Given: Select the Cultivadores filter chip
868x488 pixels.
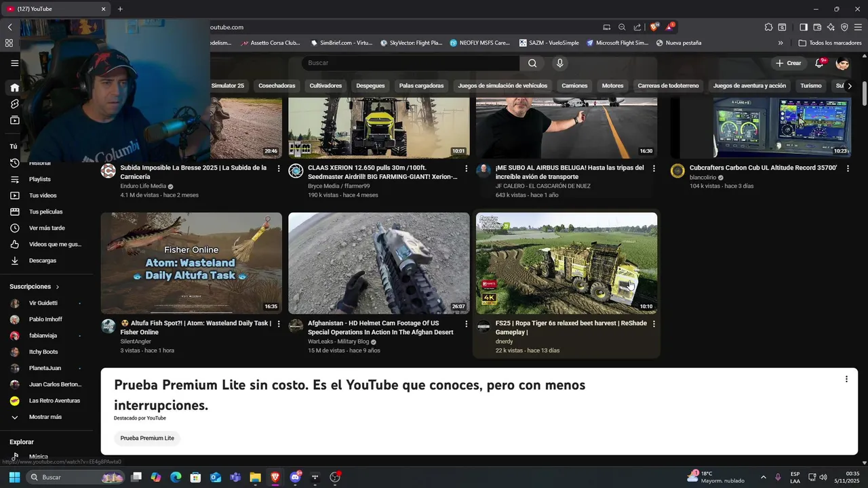Looking at the screenshot, I should pos(325,86).
